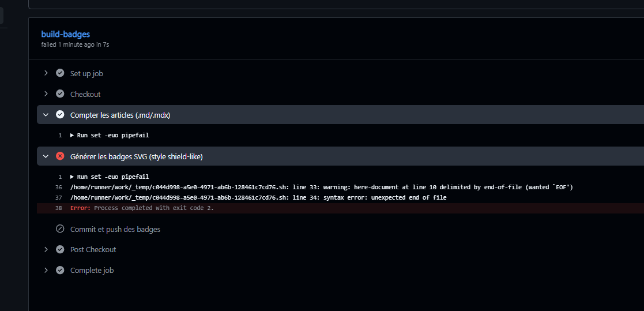This screenshot has width=644, height=311.
Task: Click the here-document warning log line
Action: tap(322, 188)
